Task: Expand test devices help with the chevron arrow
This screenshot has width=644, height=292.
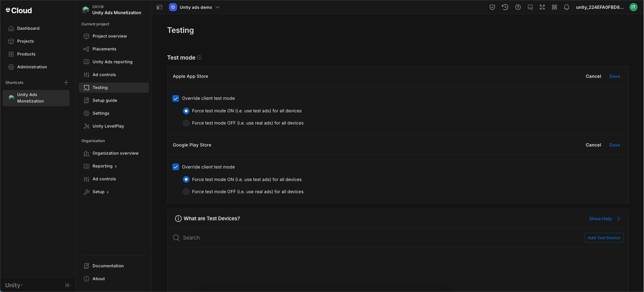Action: point(619,219)
